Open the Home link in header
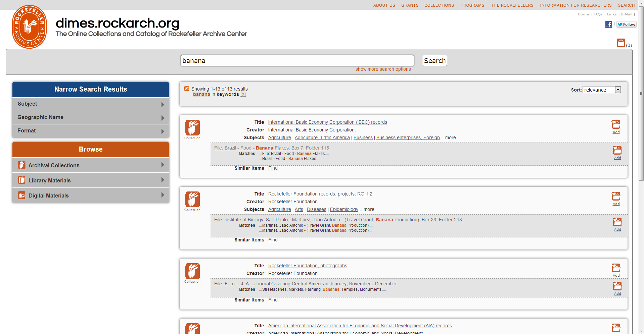This screenshot has width=644, height=334. [x=583, y=14]
